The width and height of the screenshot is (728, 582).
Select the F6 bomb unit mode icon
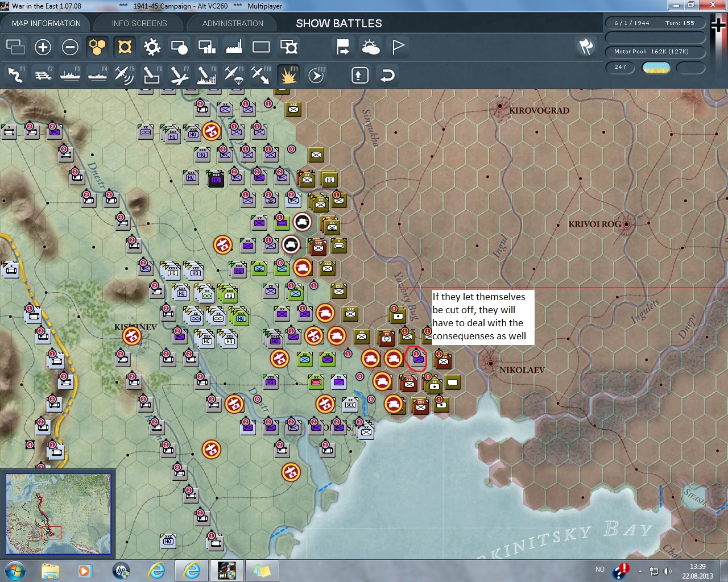tap(152, 75)
